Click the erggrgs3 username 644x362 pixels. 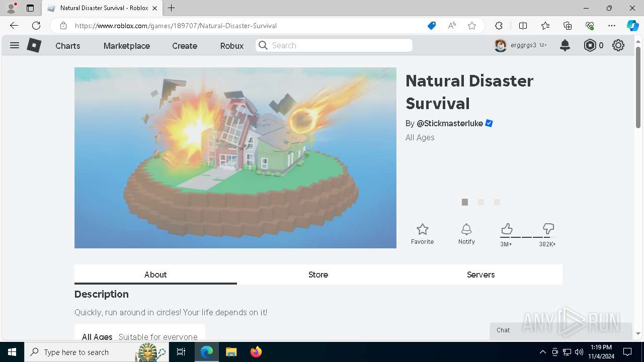point(523,45)
